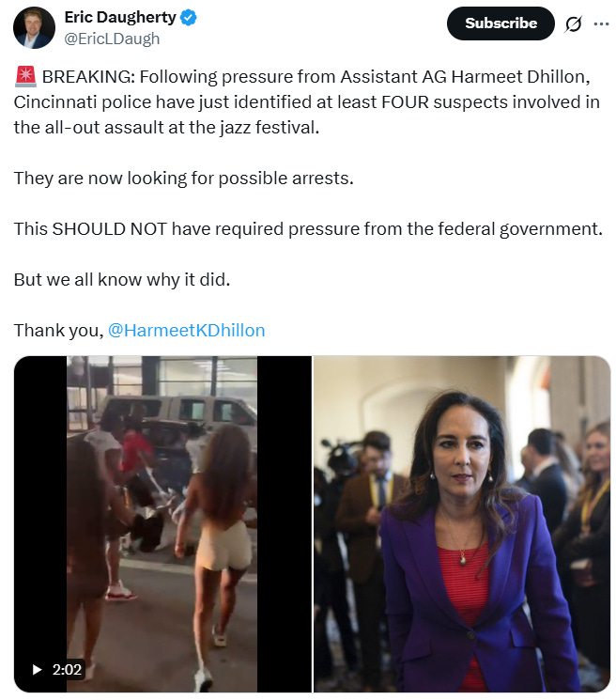The height and width of the screenshot is (700, 616).
Task: Open Eric Daugherty's profile avatar
Action: (x=34, y=27)
